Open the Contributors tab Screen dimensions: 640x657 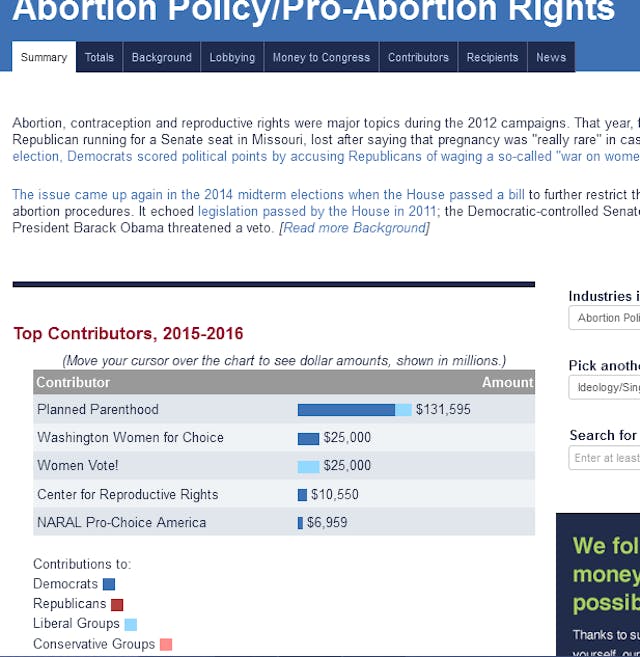tap(418, 57)
